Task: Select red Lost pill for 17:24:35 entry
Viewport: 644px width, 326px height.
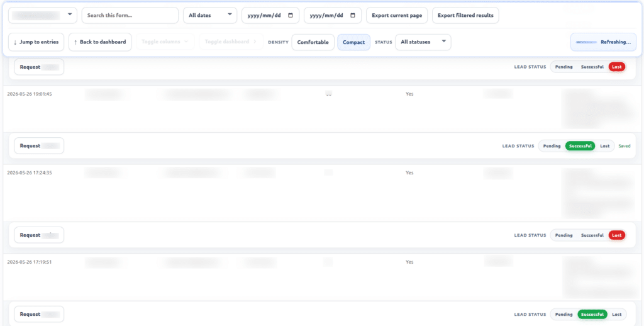Action: tap(617, 235)
